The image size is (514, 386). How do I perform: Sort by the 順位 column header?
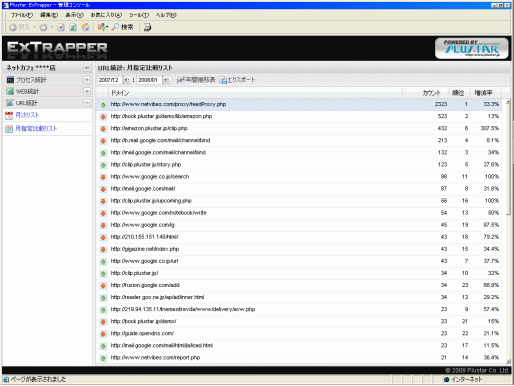click(459, 93)
